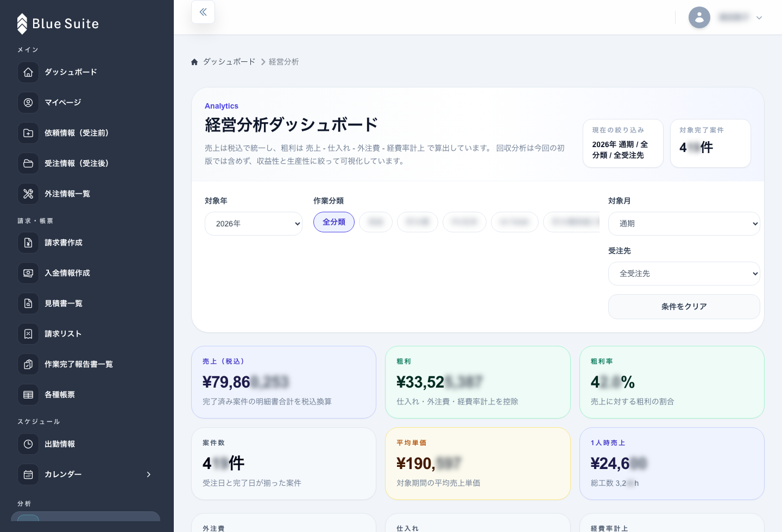Open the 見積書一覧 menu item
Screen dimensions: 782x532
64,303
